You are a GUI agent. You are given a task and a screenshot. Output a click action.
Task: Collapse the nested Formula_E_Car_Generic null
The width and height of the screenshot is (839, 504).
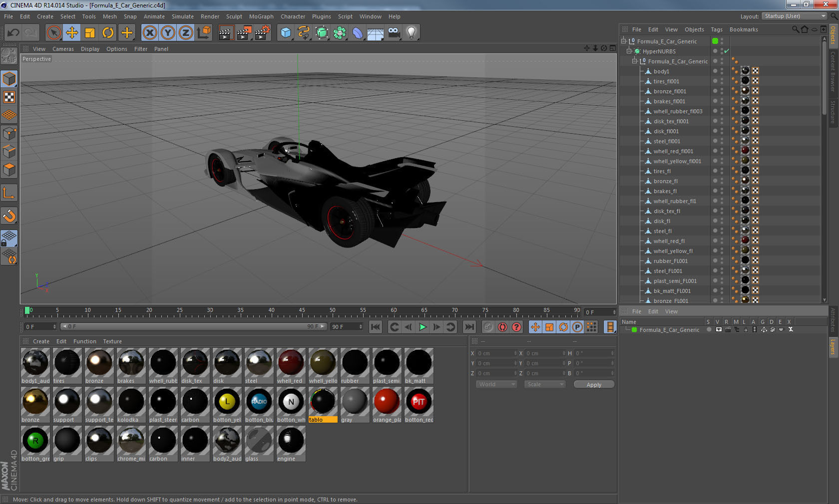[x=635, y=61]
